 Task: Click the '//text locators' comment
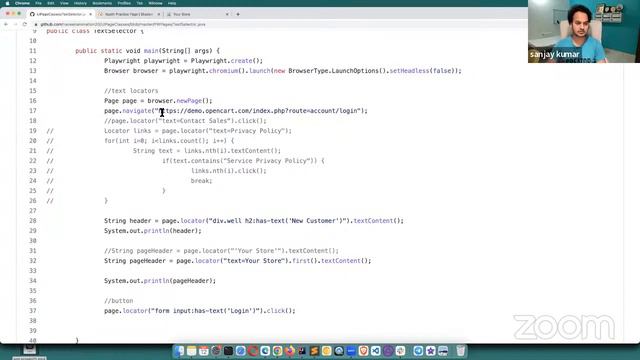[x=131, y=91]
